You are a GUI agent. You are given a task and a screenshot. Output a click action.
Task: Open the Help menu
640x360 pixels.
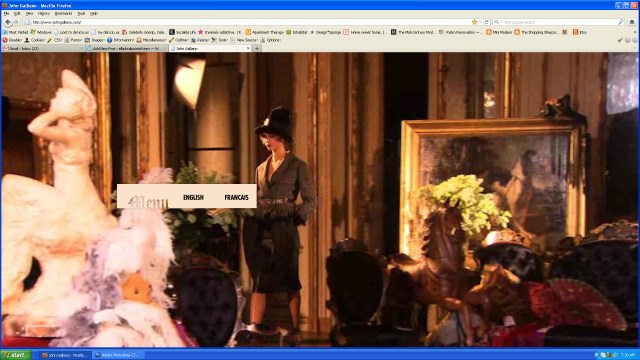click(93, 13)
